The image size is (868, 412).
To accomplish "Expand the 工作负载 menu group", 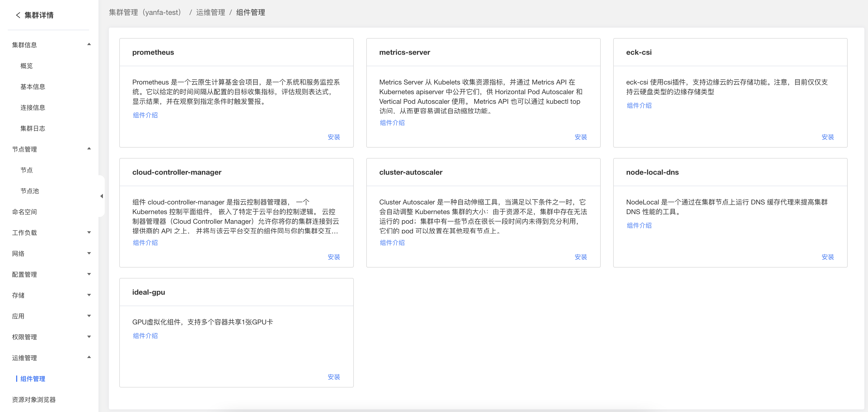I will [89, 232].
